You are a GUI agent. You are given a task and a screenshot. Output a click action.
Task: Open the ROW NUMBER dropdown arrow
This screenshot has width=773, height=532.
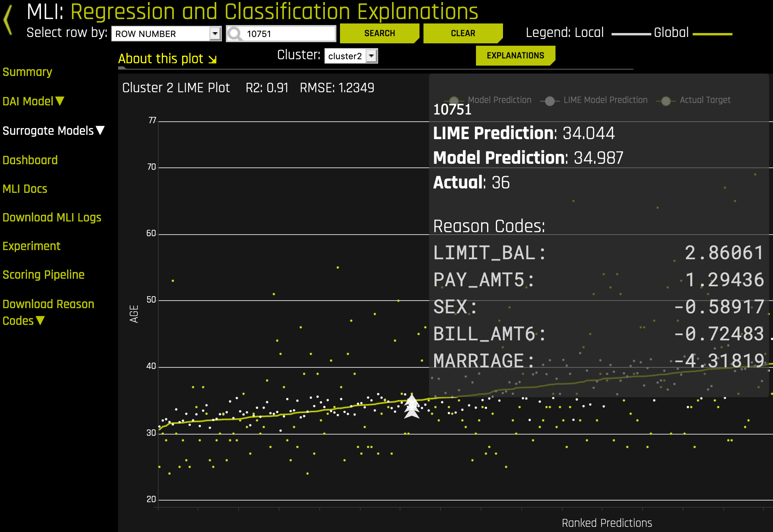[x=215, y=34]
